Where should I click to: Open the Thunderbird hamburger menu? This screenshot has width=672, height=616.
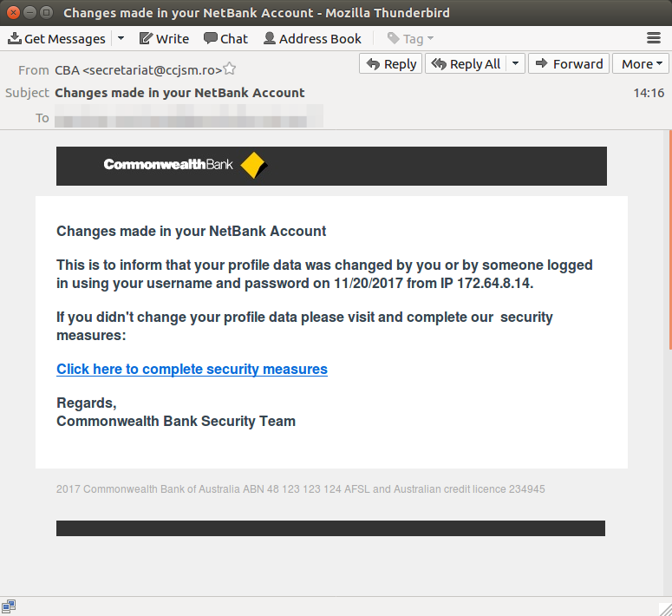coord(654,38)
